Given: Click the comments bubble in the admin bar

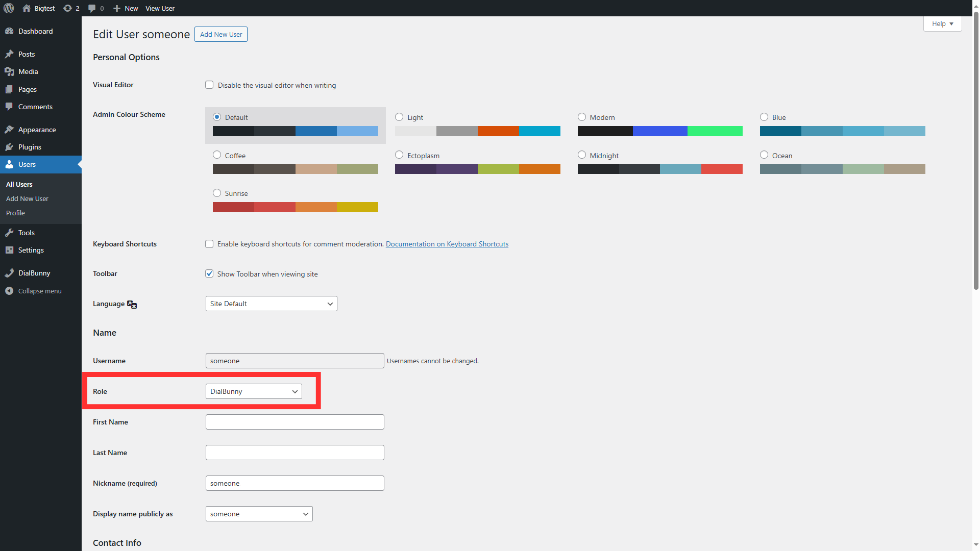Looking at the screenshot, I should point(92,8).
